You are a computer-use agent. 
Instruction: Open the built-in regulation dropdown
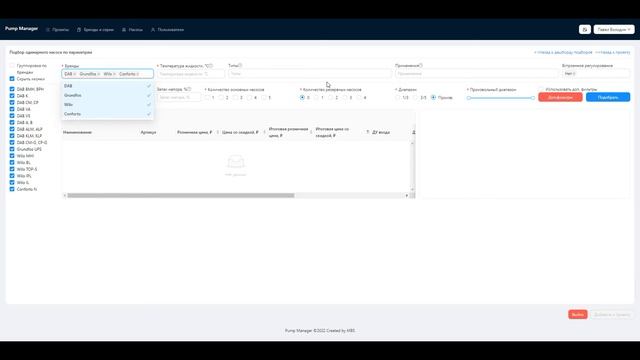(596, 74)
